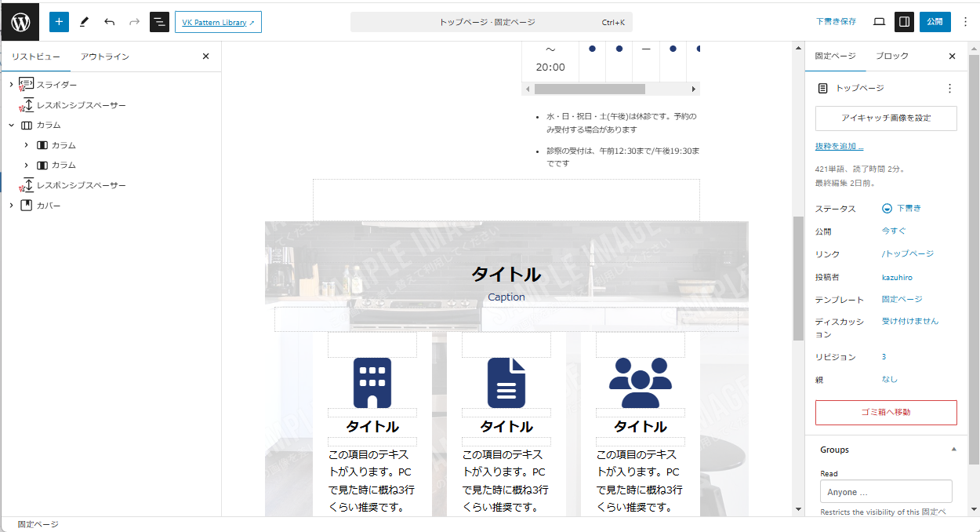
Task: Switch to the ブロック settings tab
Action: pyautogui.click(x=892, y=56)
